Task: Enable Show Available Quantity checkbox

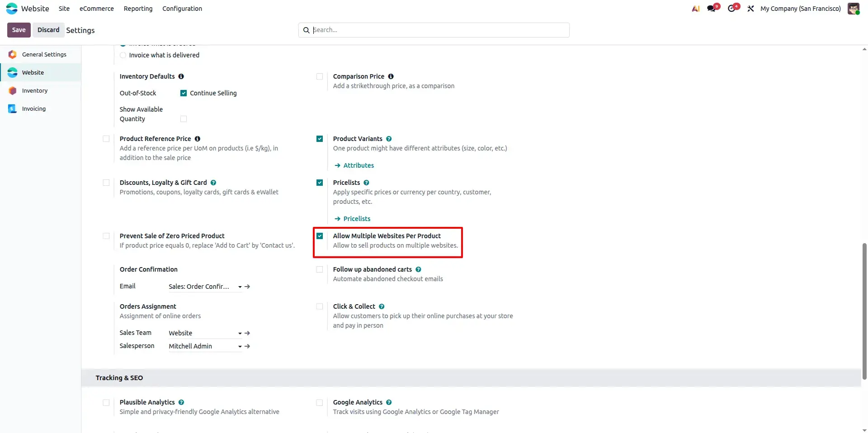Action: 184,119
